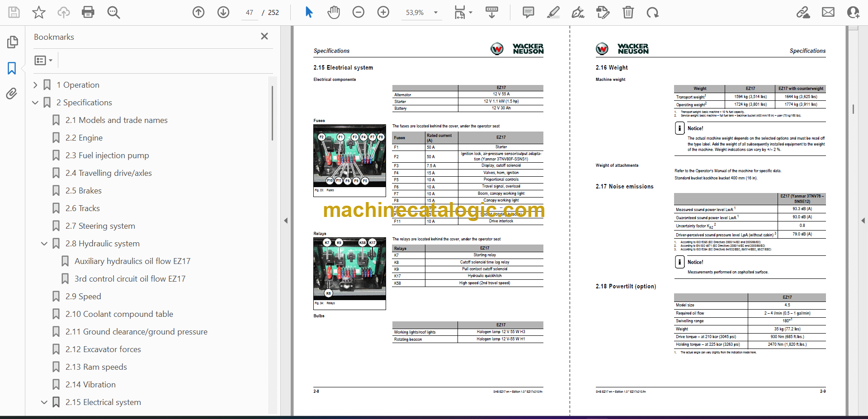Viewport: 868px width, 419px height.
Task: Send file by email
Action: pos(828,12)
